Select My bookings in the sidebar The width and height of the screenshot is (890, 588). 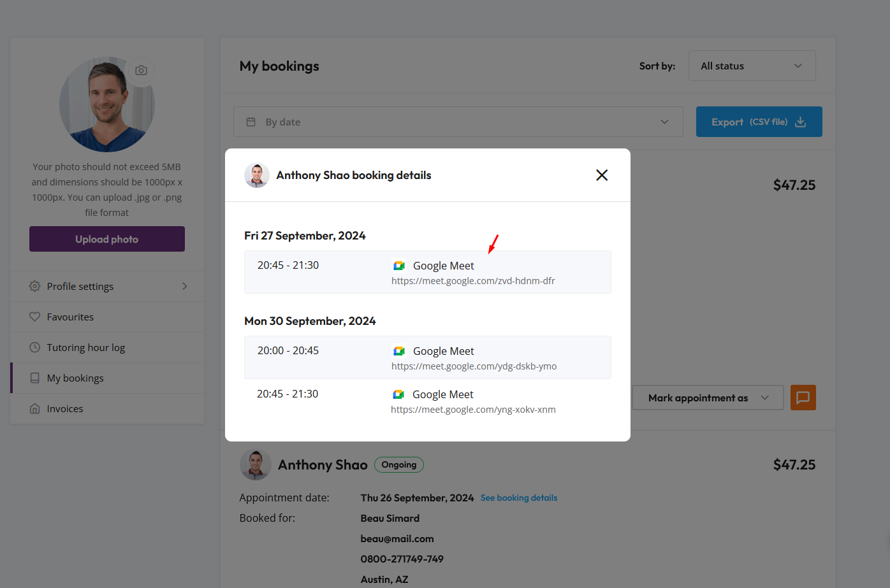(x=75, y=378)
